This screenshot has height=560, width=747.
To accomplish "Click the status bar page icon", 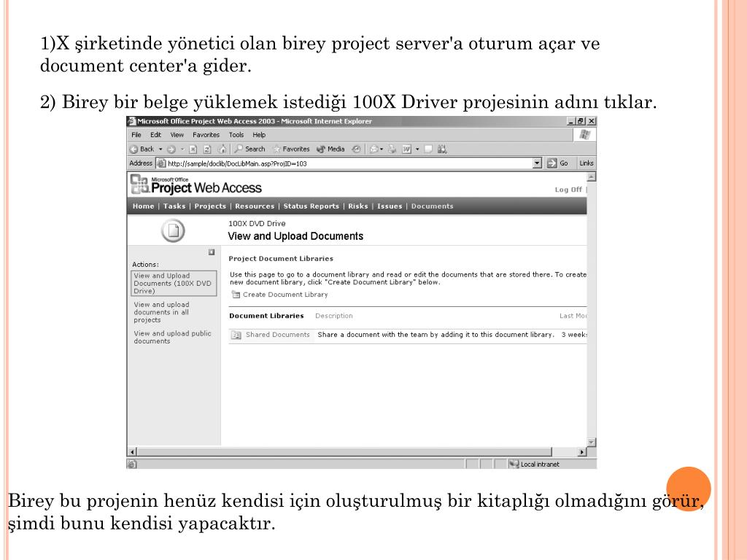I will [132, 464].
